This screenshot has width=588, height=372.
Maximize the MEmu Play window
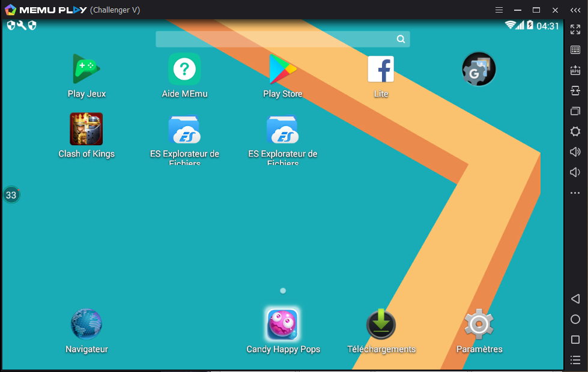[536, 10]
